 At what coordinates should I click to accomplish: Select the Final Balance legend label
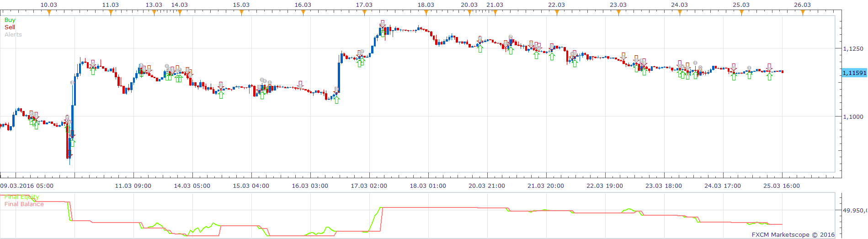(24, 204)
